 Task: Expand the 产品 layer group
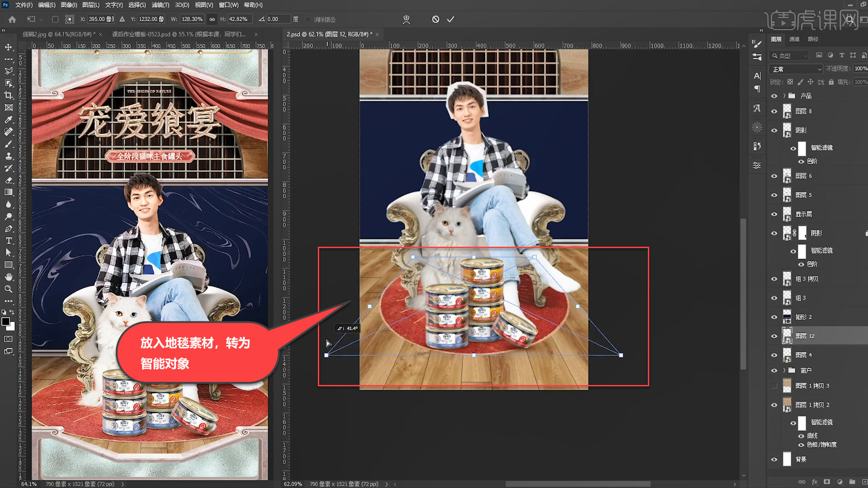coord(784,96)
